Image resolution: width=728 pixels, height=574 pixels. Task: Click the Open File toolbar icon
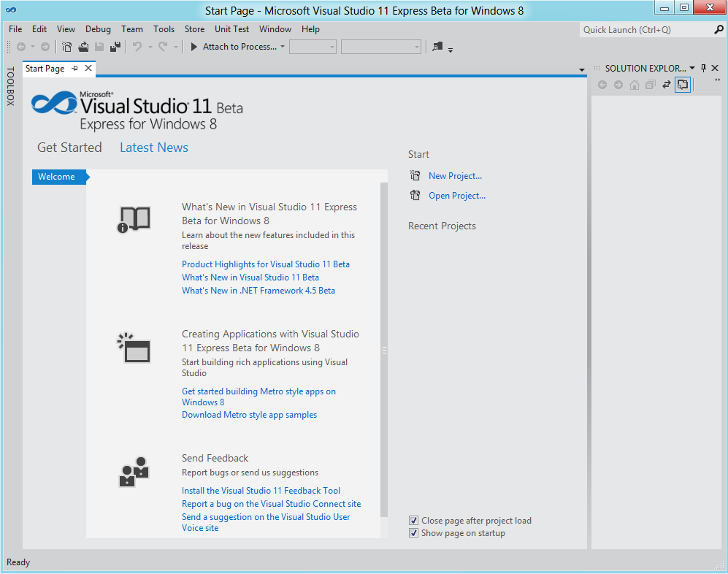83,47
